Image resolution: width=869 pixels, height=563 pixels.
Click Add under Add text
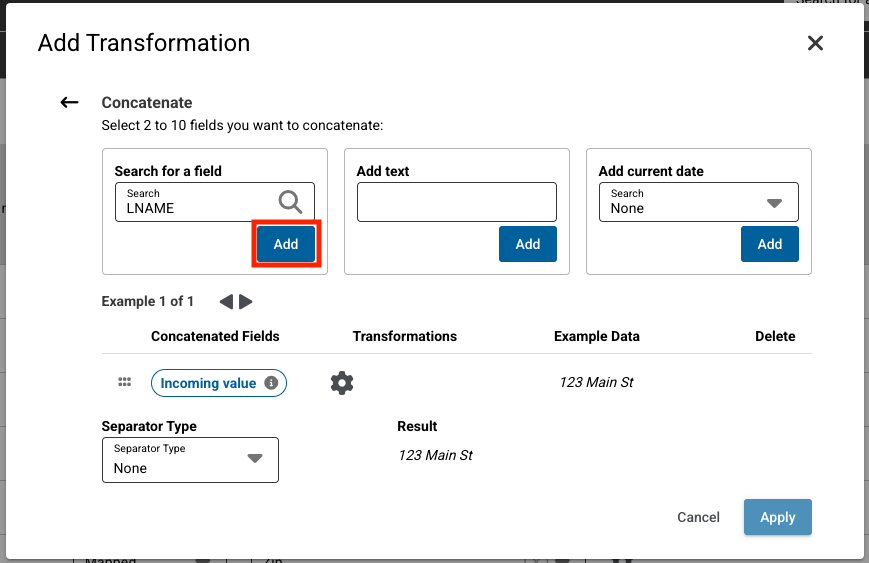[x=528, y=244]
